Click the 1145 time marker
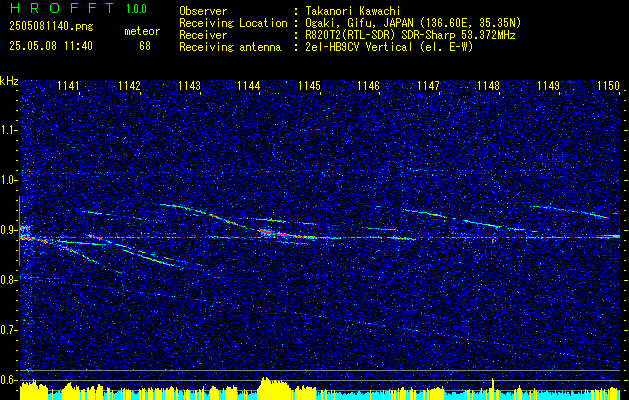 (x=310, y=85)
